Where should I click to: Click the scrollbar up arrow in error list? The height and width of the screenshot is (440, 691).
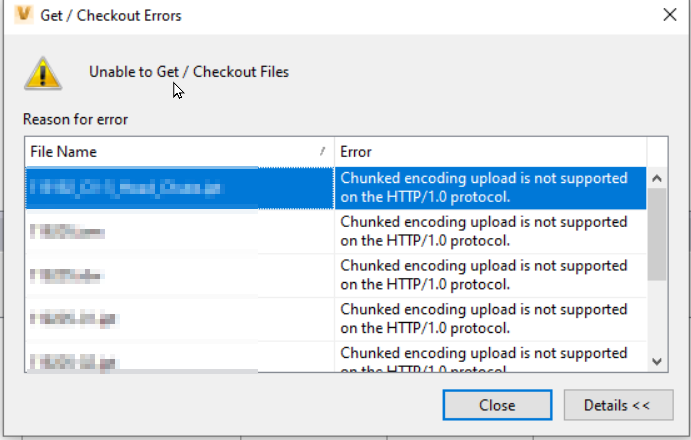tap(657, 179)
